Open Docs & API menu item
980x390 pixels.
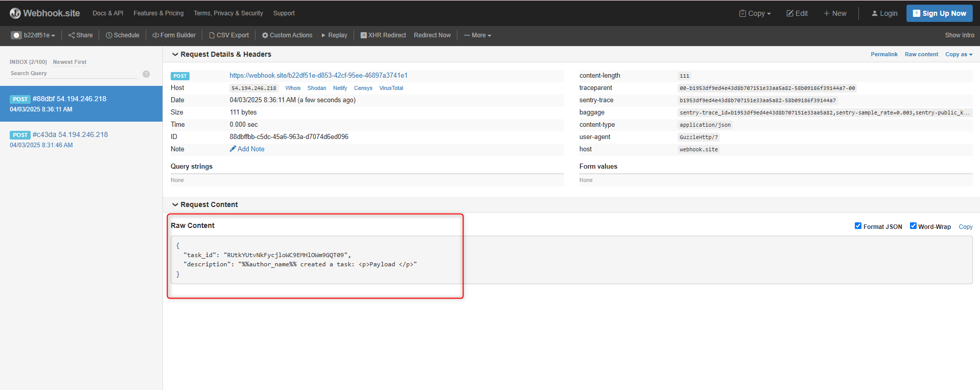[x=108, y=13]
